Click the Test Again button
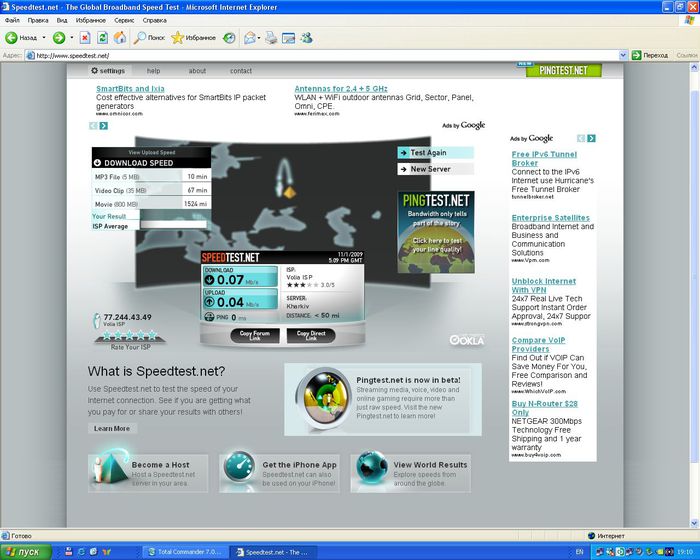 [x=435, y=153]
